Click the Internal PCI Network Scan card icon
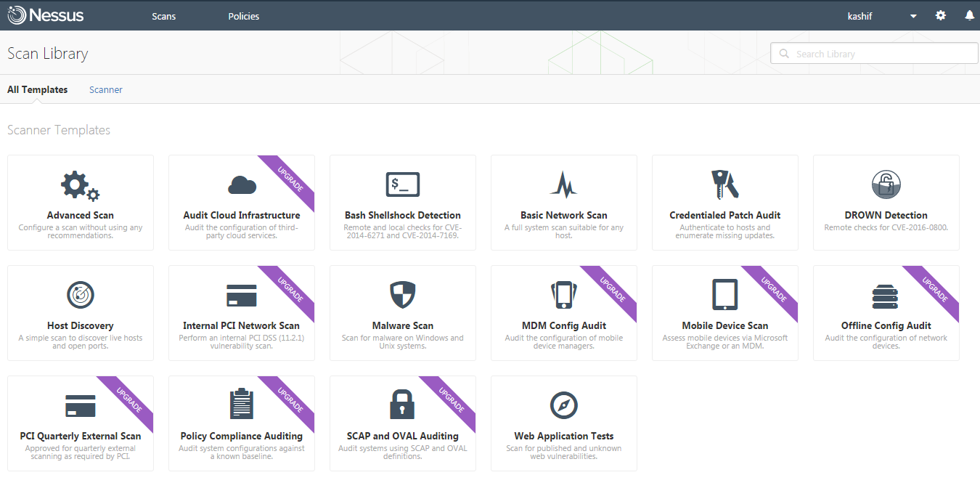 click(242, 296)
